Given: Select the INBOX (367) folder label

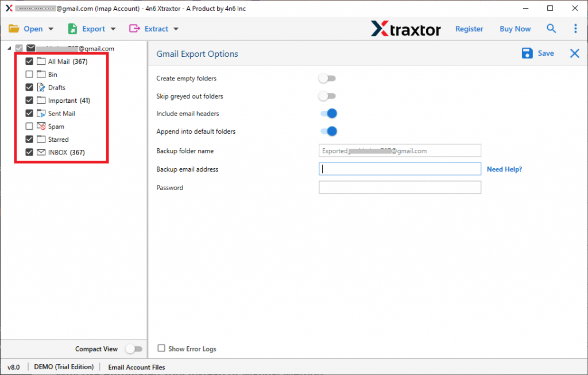Looking at the screenshot, I should pos(67,152).
